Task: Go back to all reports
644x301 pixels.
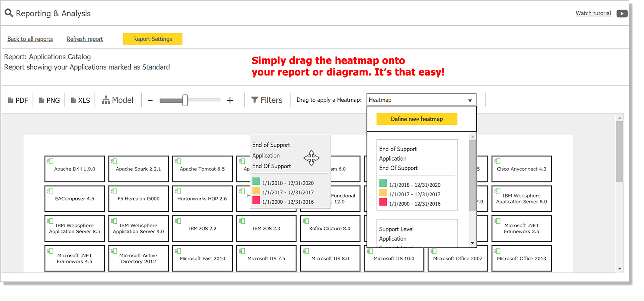Action: (30, 39)
